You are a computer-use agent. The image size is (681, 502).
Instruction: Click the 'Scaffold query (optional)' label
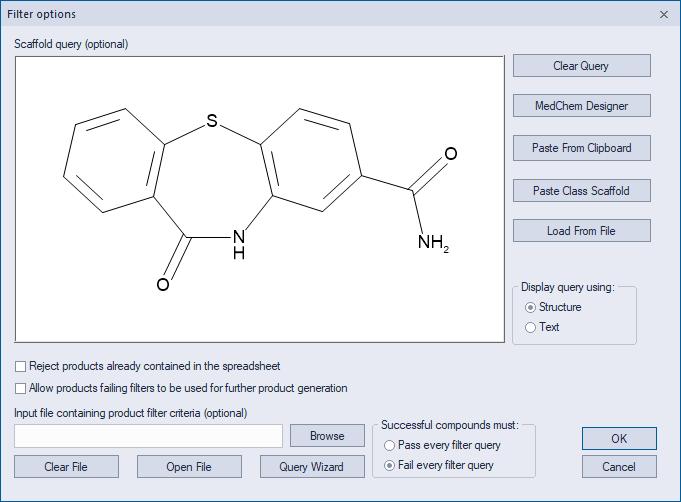(x=71, y=44)
